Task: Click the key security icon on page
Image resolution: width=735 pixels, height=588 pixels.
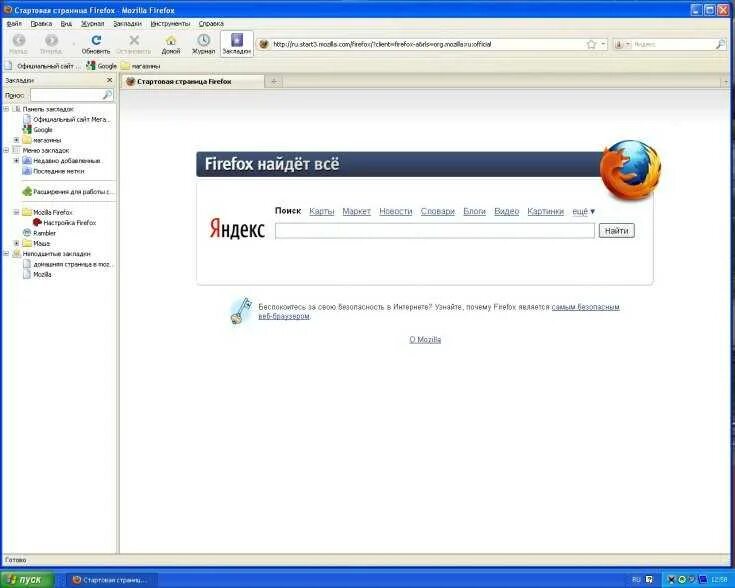Action: pyautogui.click(x=241, y=310)
